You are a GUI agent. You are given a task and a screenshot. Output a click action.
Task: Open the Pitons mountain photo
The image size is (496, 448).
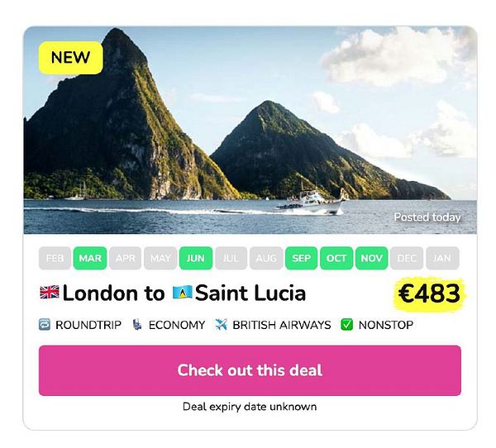250,130
